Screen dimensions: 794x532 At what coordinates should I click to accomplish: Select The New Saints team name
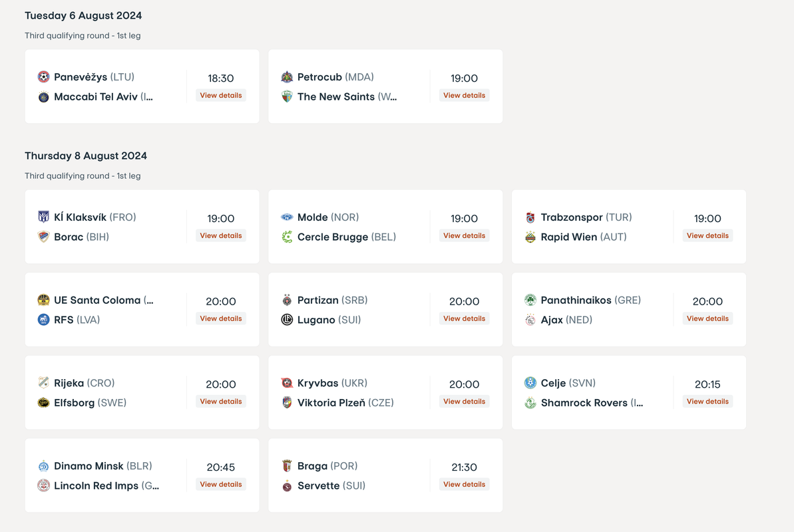336,97
